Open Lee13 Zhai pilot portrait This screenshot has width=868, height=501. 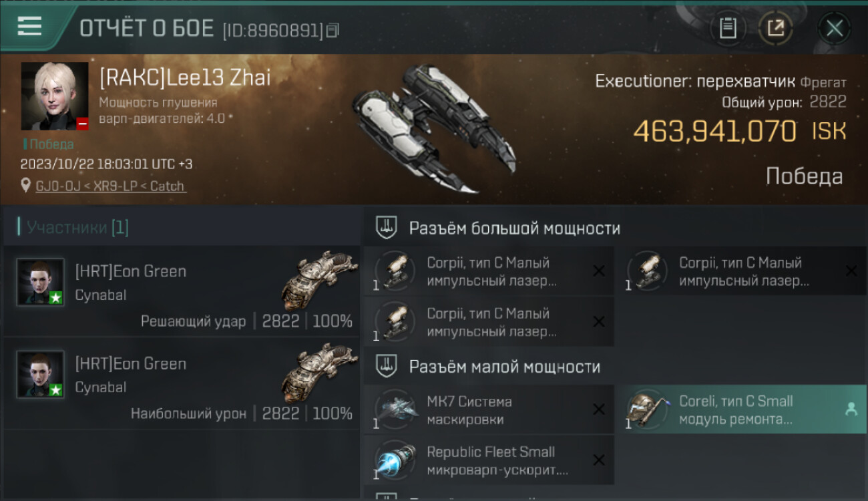(55, 96)
